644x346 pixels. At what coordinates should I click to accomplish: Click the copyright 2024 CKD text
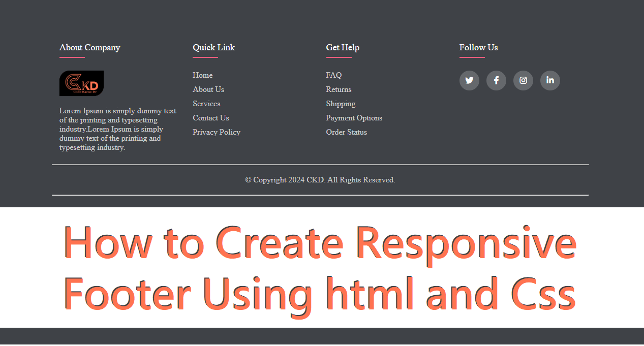coord(320,180)
